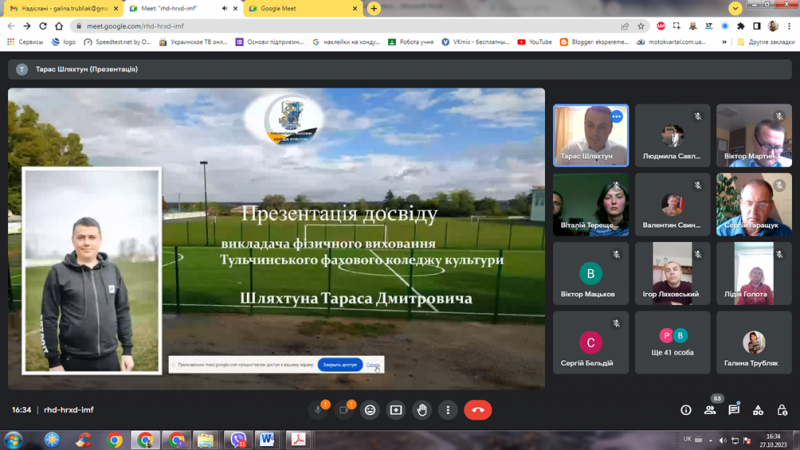Open Word from the taskbar
Screen dimensions: 800x450
267,440
